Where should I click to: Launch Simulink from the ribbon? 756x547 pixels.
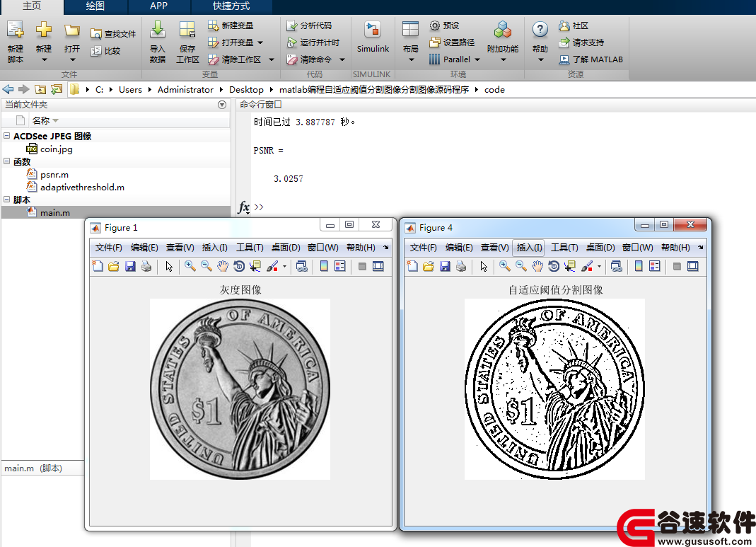click(x=373, y=38)
